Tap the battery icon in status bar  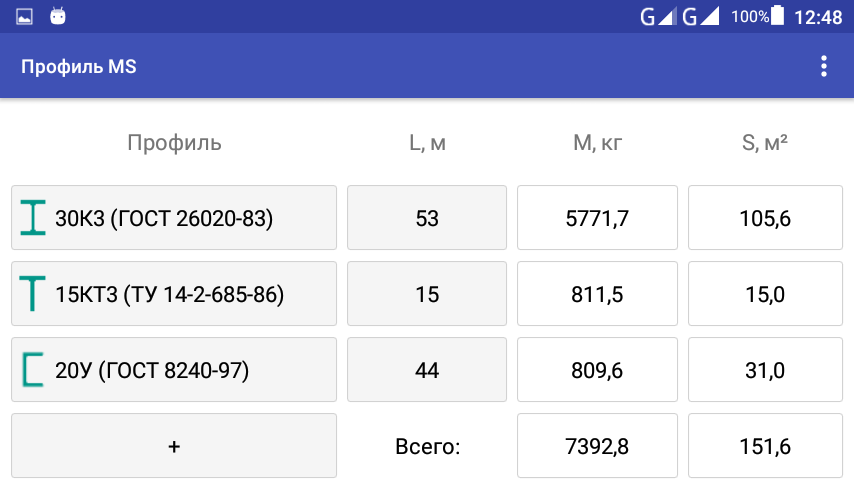coord(778,17)
